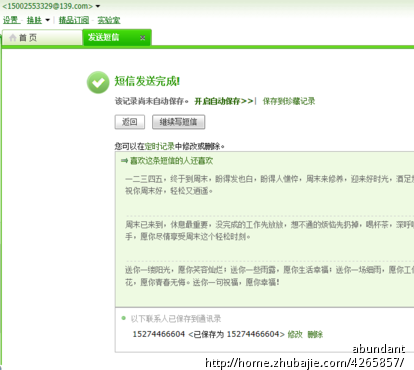414x370 pixels.
Task: Open the 设置 link
Action: [11, 20]
